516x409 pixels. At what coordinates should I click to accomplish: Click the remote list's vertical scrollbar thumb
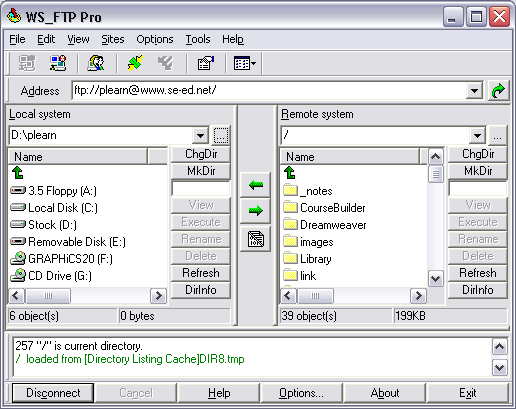[436, 174]
